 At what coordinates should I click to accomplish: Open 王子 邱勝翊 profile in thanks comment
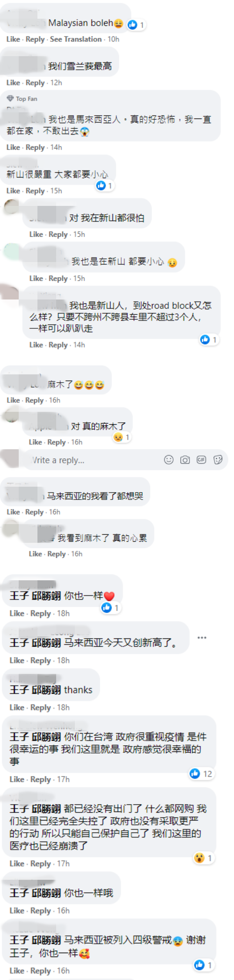point(35,690)
